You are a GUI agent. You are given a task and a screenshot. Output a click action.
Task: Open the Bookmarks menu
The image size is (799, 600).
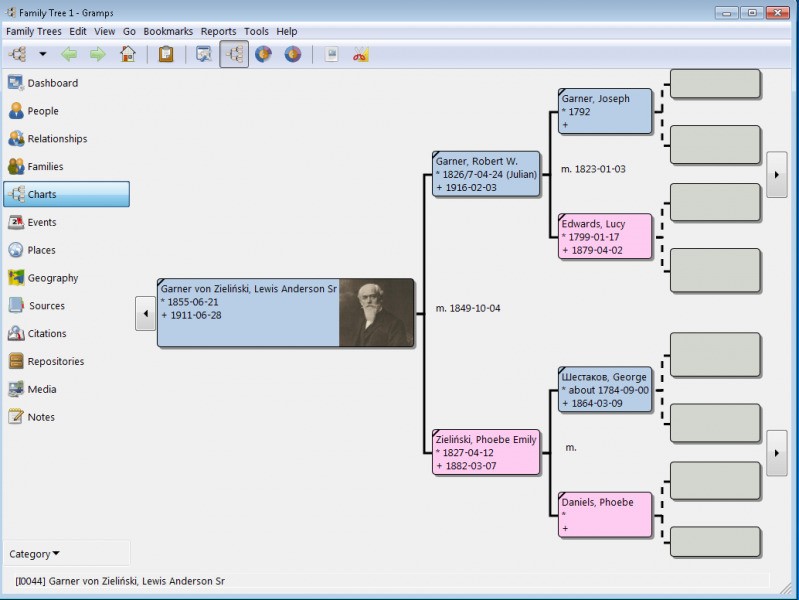[168, 31]
